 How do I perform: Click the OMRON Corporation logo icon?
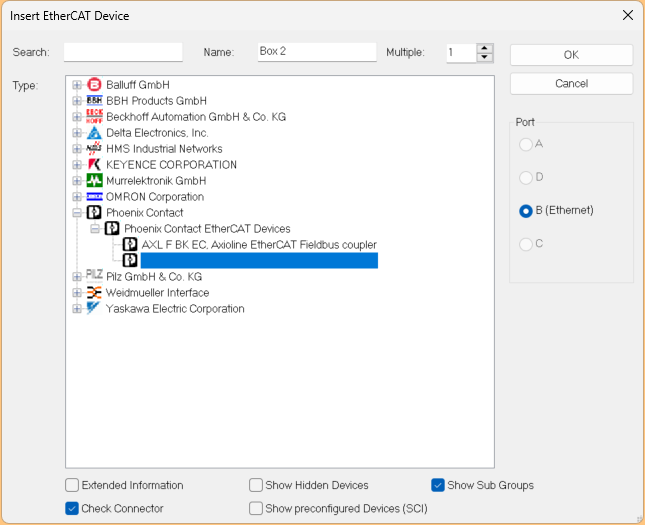(94, 197)
